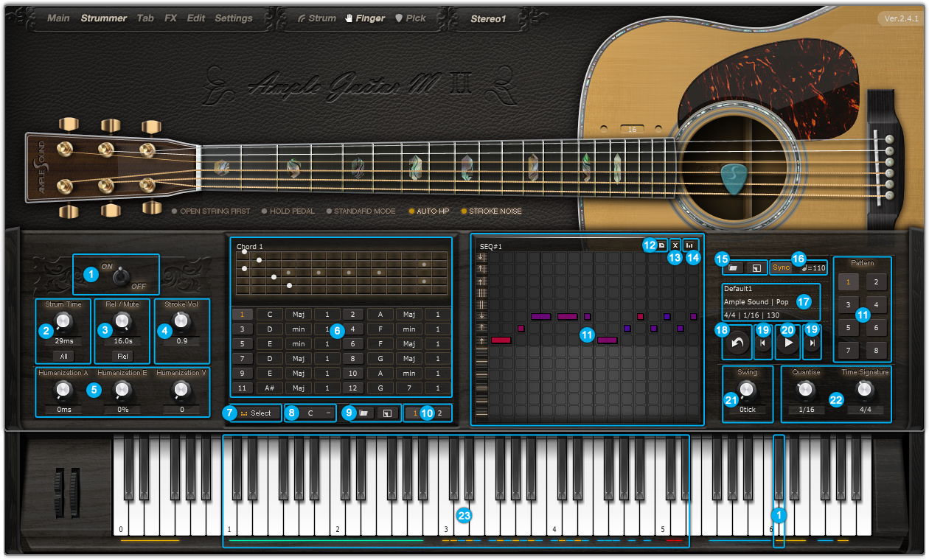Disable AUTO HP option
929x560 pixels.
(429, 211)
